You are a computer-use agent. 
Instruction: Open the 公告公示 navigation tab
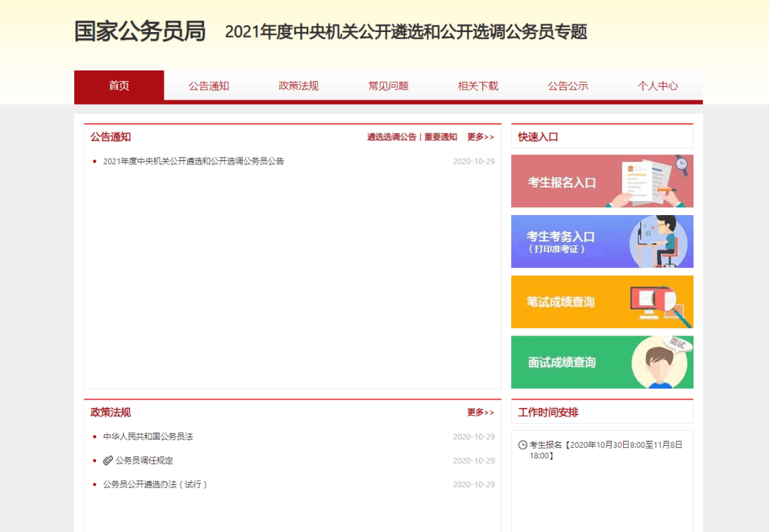pos(567,86)
